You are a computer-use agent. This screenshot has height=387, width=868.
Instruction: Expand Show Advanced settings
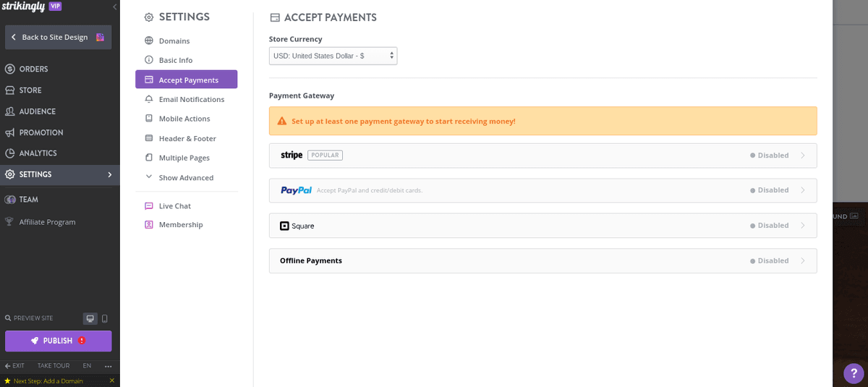[x=186, y=178]
